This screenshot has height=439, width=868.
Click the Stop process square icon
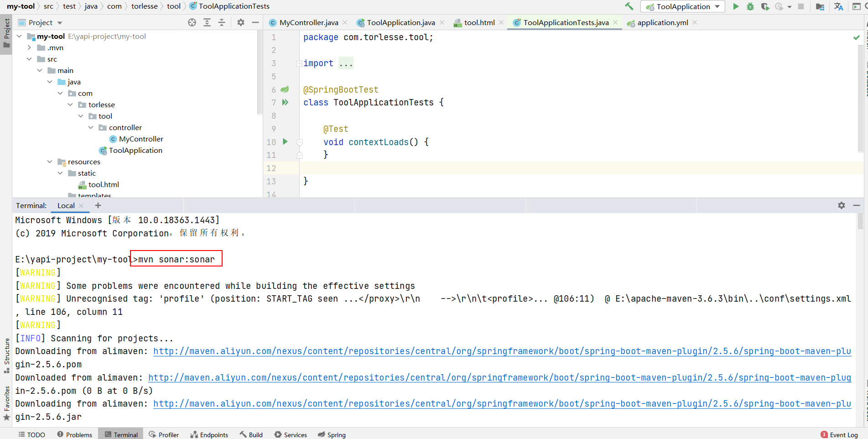tap(801, 6)
